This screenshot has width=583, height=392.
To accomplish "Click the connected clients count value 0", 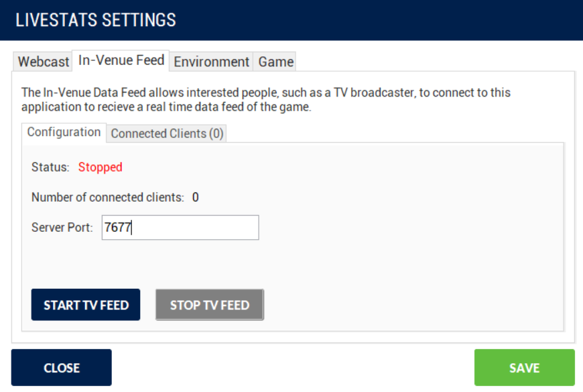I will pyautogui.click(x=196, y=197).
